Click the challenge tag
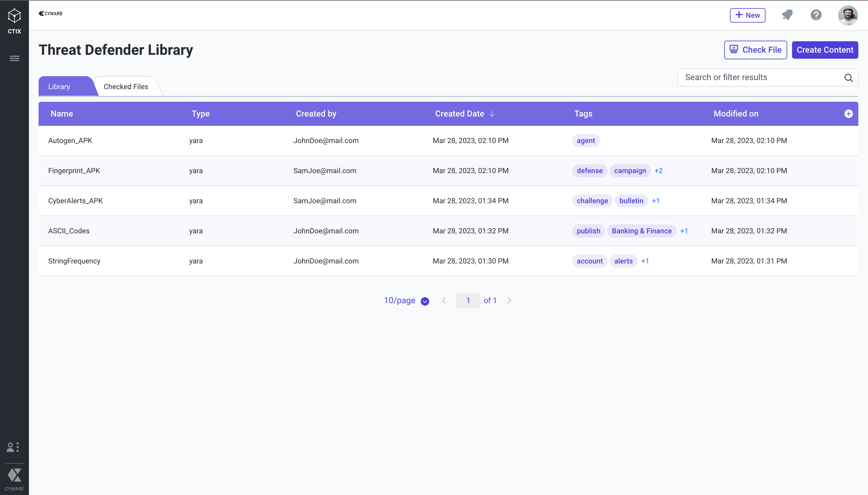Screen dimensions: 868x495 coord(593,201)
